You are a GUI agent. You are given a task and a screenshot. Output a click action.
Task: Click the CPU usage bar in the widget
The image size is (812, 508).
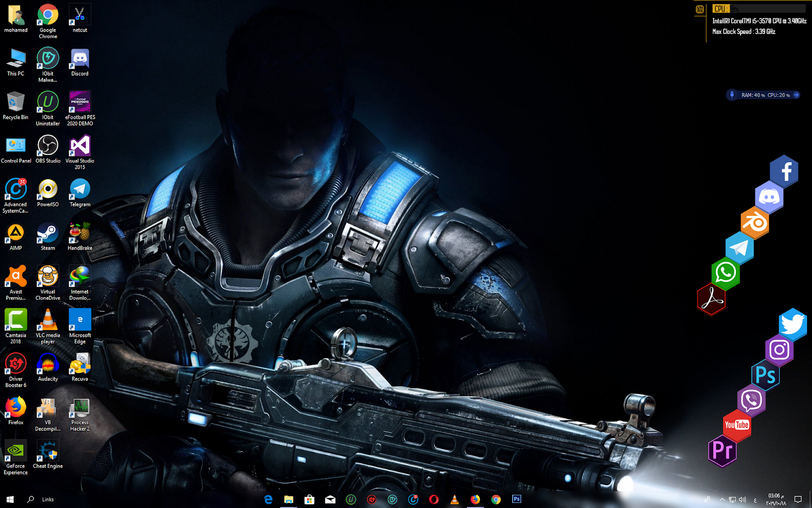pos(759,9)
